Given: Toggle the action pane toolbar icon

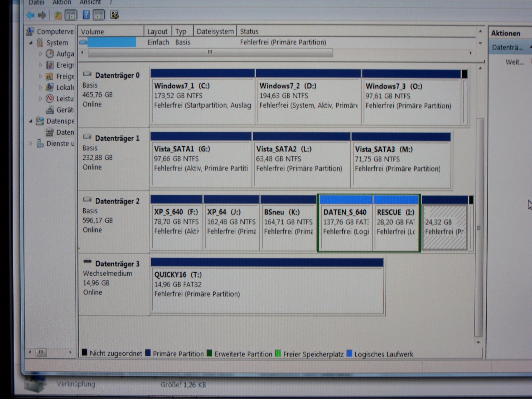Looking at the screenshot, I should (99, 15).
